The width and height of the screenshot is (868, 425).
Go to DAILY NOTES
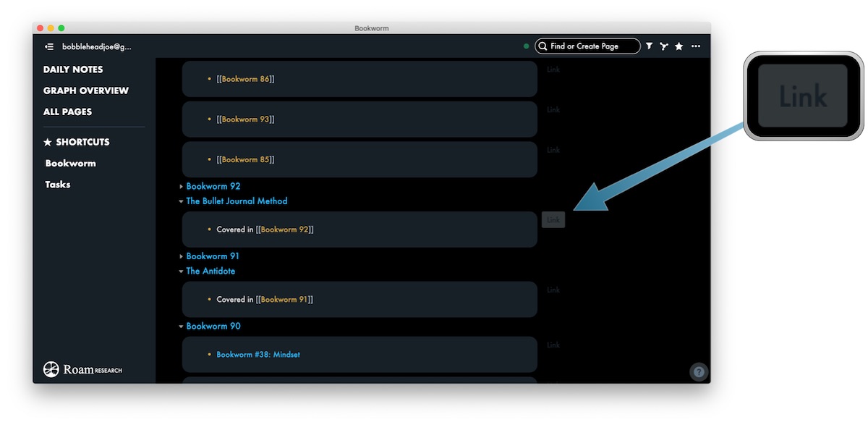coord(73,70)
